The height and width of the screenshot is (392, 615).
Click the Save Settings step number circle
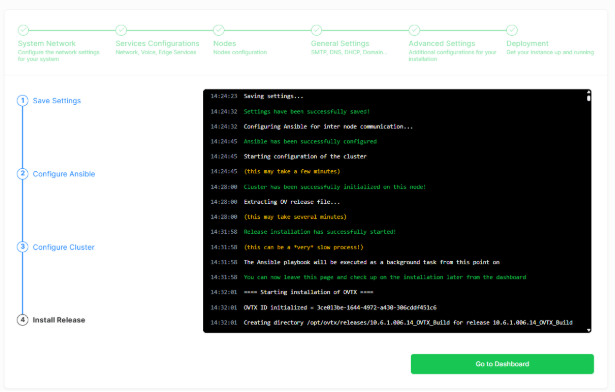[22, 100]
